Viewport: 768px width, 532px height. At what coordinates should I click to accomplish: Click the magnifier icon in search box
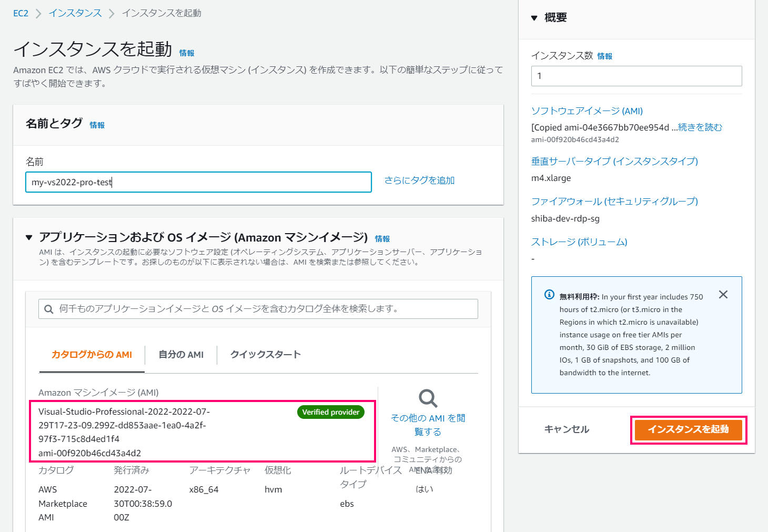pos(49,309)
